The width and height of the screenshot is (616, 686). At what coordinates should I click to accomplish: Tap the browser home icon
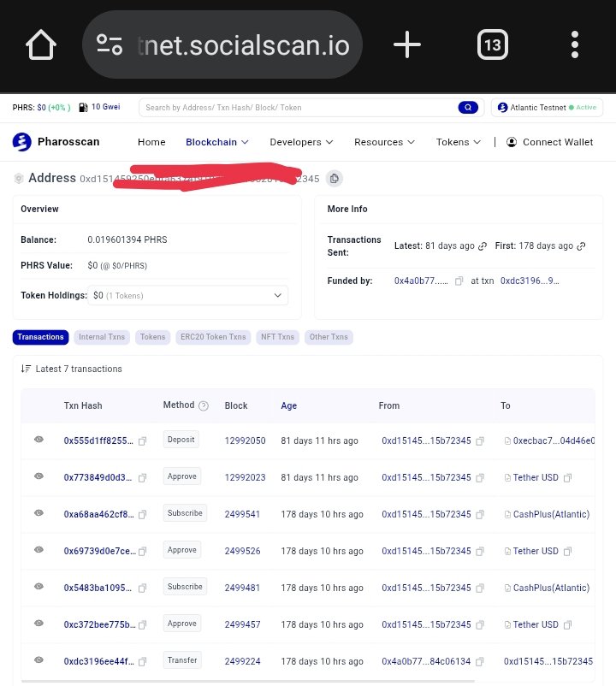[41, 44]
